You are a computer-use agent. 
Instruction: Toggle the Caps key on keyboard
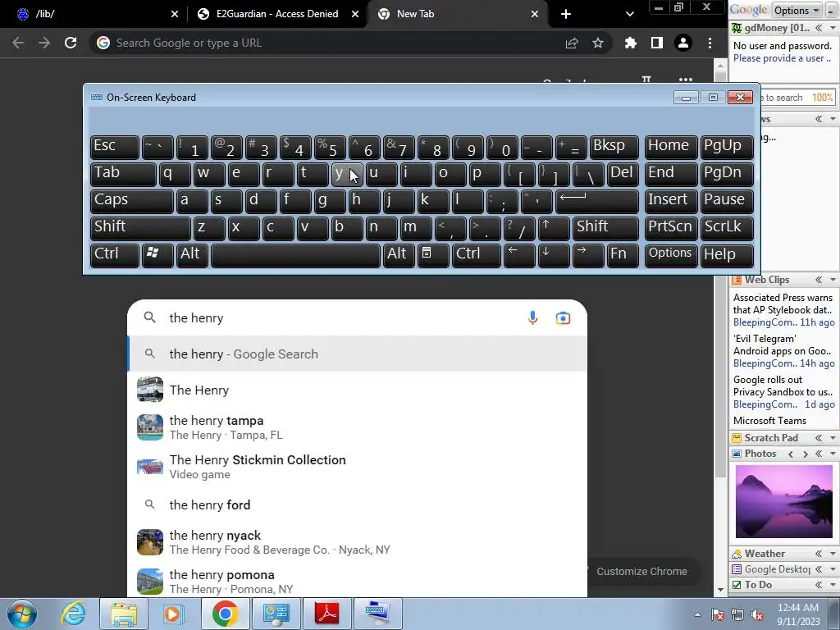click(132, 202)
